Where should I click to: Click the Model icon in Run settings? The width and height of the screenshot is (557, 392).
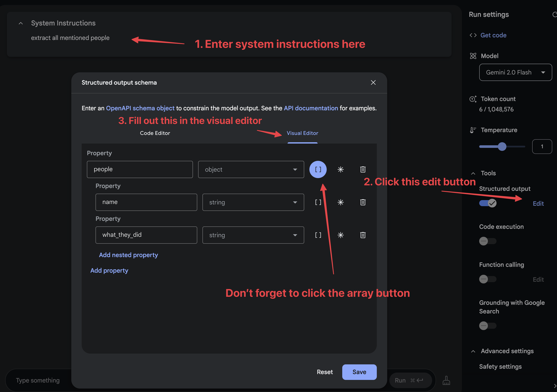[473, 56]
